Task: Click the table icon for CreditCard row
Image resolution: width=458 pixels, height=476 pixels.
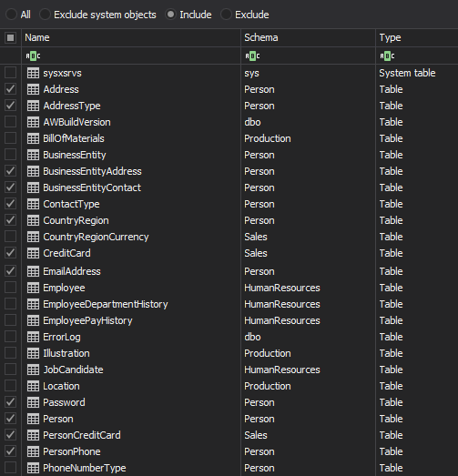Action: [33, 253]
